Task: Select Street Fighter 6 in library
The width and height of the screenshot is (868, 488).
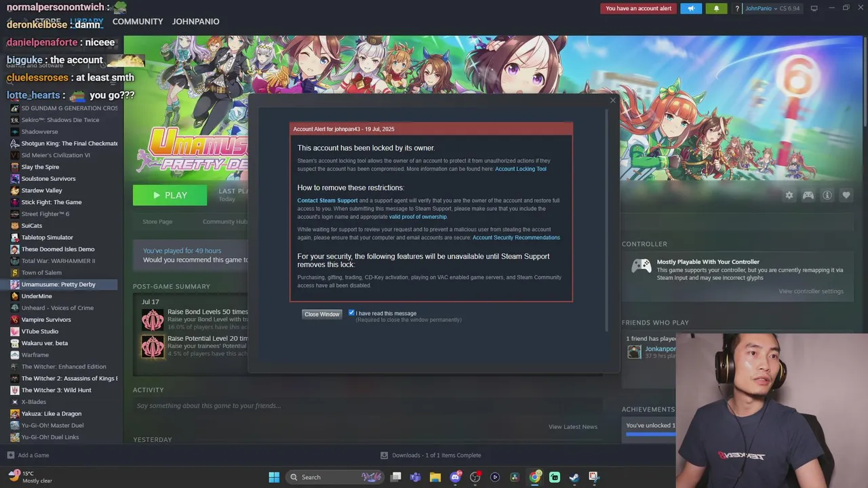Action: coord(45,214)
